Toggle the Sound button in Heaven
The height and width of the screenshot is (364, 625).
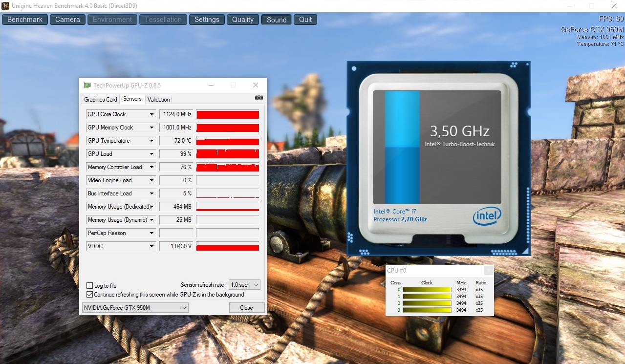277,20
